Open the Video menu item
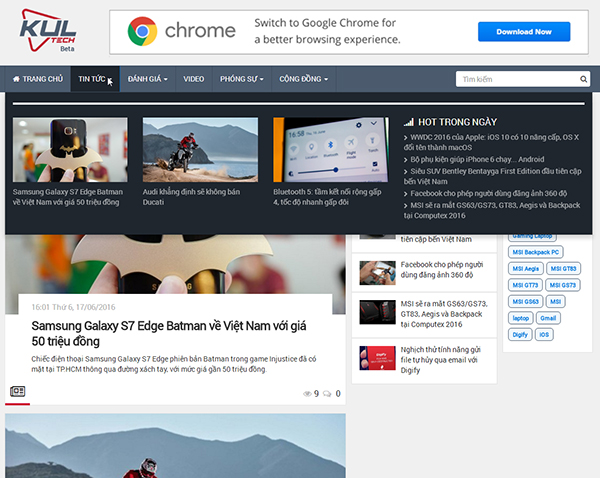 tap(194, 79)
